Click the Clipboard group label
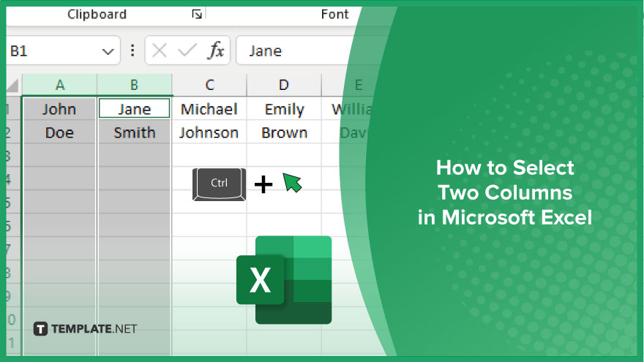The image size is (644, 362). (x=97, y=15)
